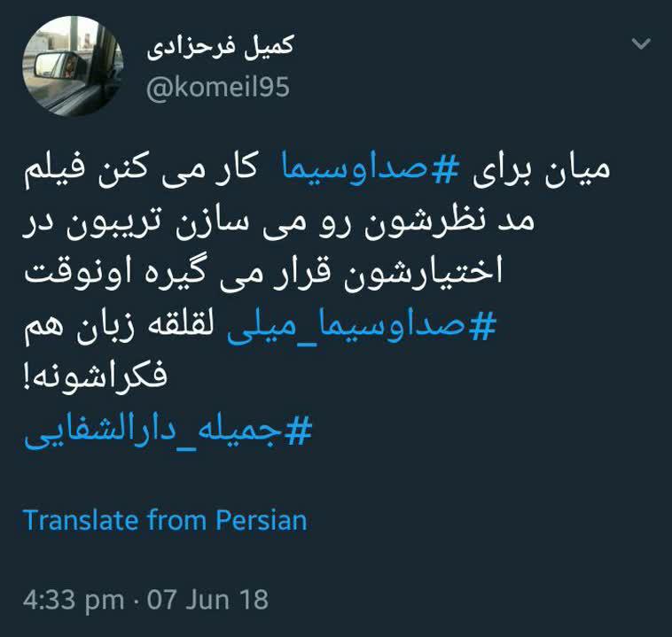Click Translate from Persian

click(165, 520)
